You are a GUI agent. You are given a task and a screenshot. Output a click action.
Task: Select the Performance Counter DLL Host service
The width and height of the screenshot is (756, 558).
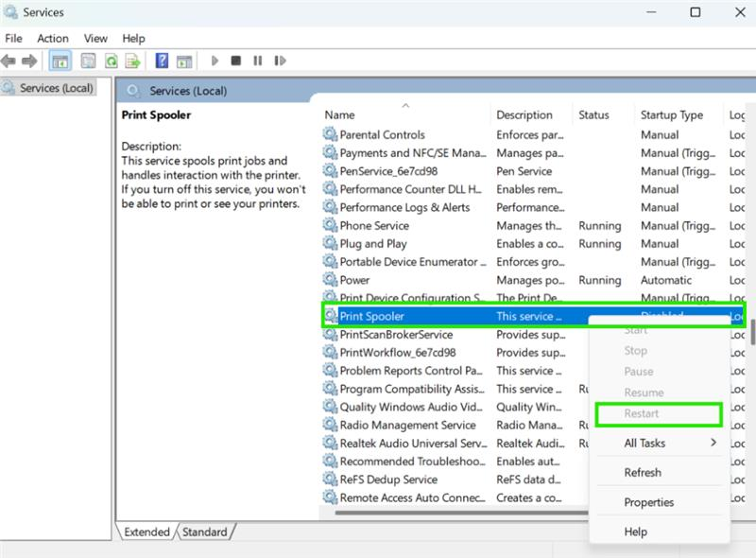pyautogui.click(x=533, y=189)
